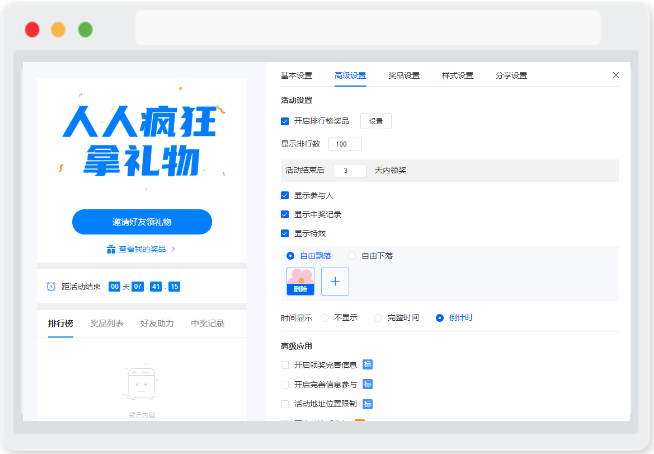Click 删除 on the flower effect image
This screenshot has height=454, width=654.
click(300, 289)
